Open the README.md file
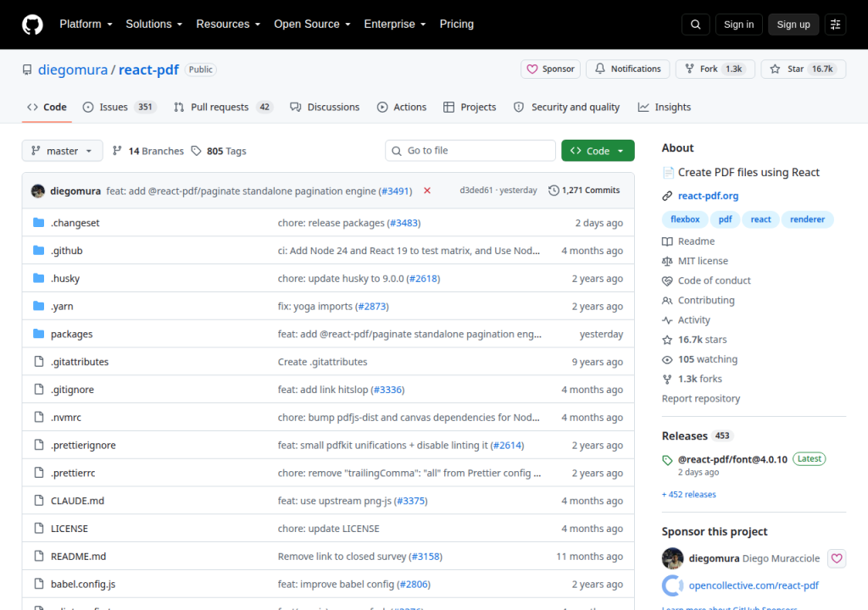 point(79,557)
